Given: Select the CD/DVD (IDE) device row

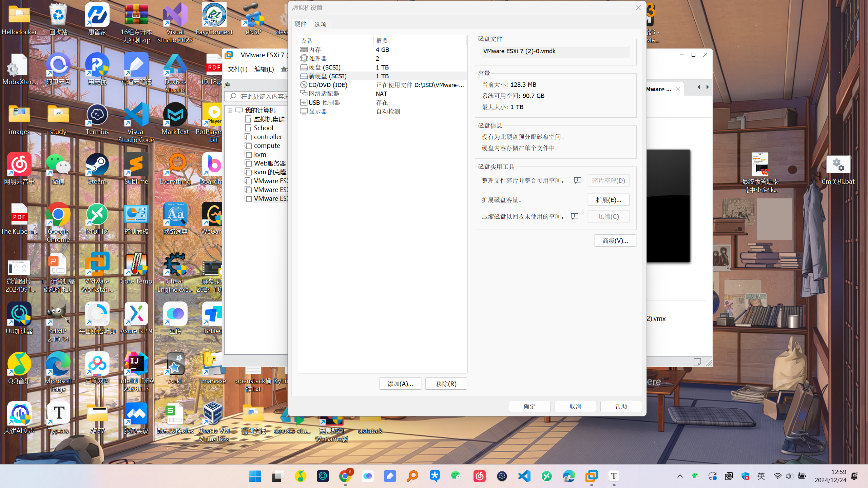Looking at the screenshot, I should [382, 85].
